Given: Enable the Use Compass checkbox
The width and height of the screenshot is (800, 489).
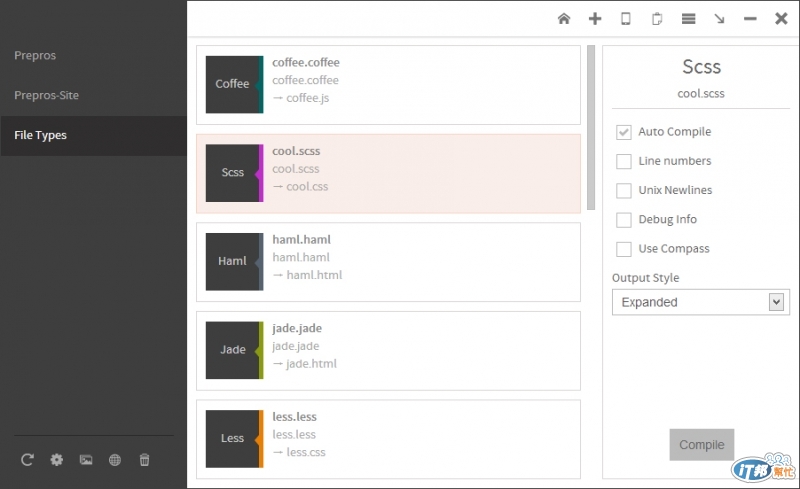Looking at the screenshot, I should 623,249.
